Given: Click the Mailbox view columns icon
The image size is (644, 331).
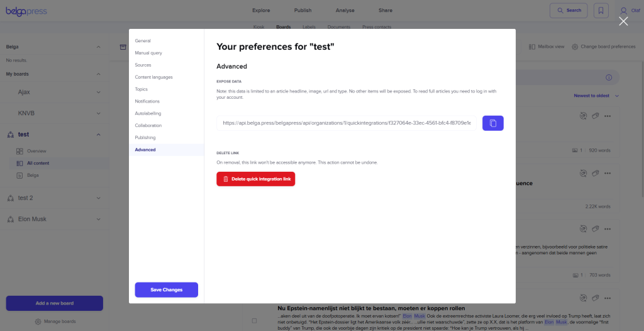Looking at the screenshot, I should (x=532, y=47).
